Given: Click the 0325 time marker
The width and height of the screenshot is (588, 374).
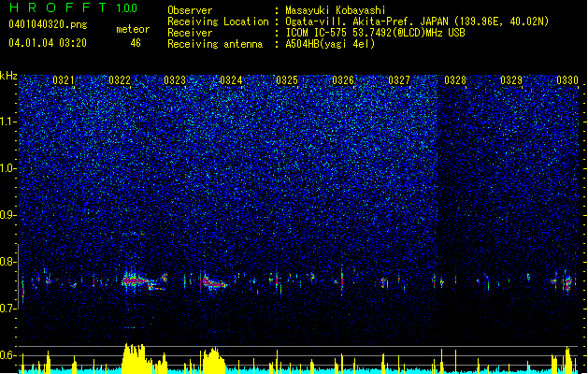Looking at the screenshot, I should click(x=287, y=80).
